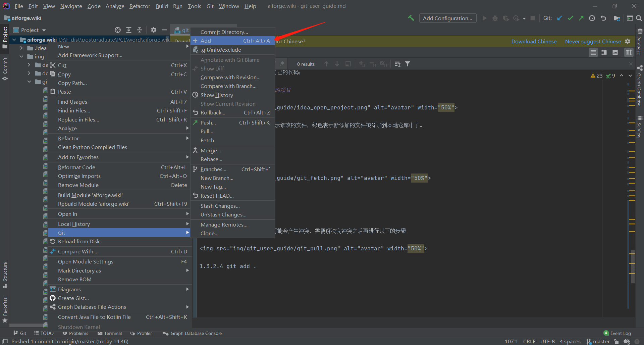Open the Refactor menu in menu bar
The image size is (644, 345).
coord(140,6)
